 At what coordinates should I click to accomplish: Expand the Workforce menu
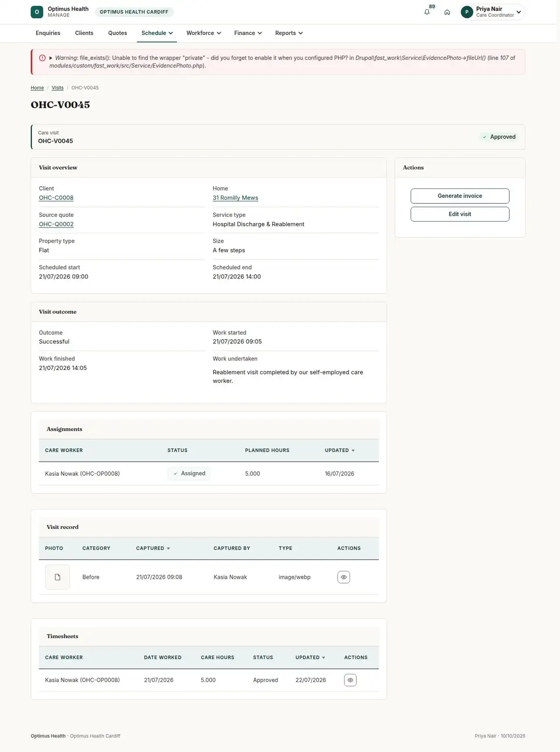[203, 33]
